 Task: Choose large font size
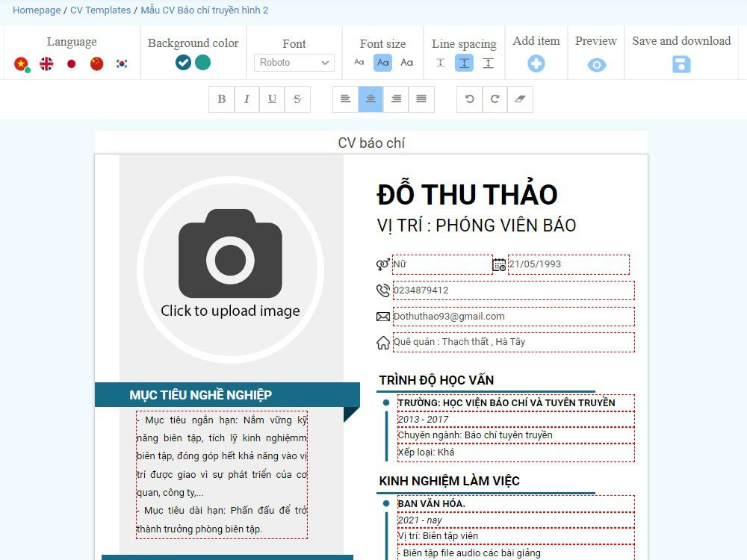[x=407, y=63]
